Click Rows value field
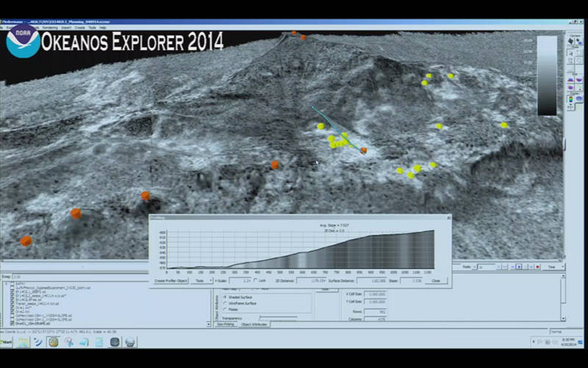Screen dimensions: 588x368 (x=376, y=311)
